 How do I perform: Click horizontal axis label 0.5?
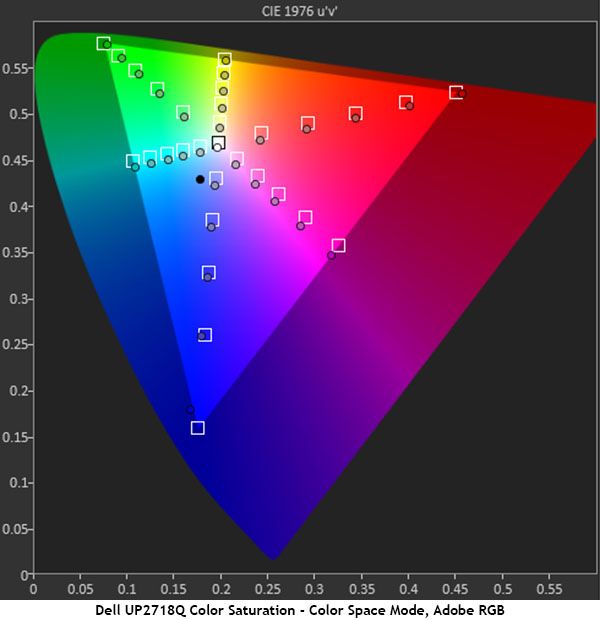click(502, 589)
